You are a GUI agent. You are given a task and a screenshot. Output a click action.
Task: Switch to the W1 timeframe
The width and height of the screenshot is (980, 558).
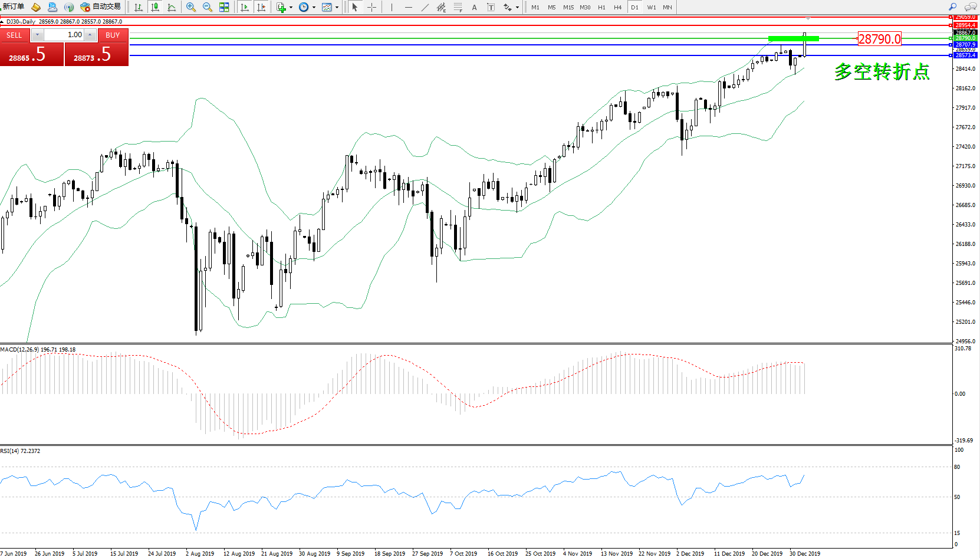pyautogui.click(x=651, y=7)
